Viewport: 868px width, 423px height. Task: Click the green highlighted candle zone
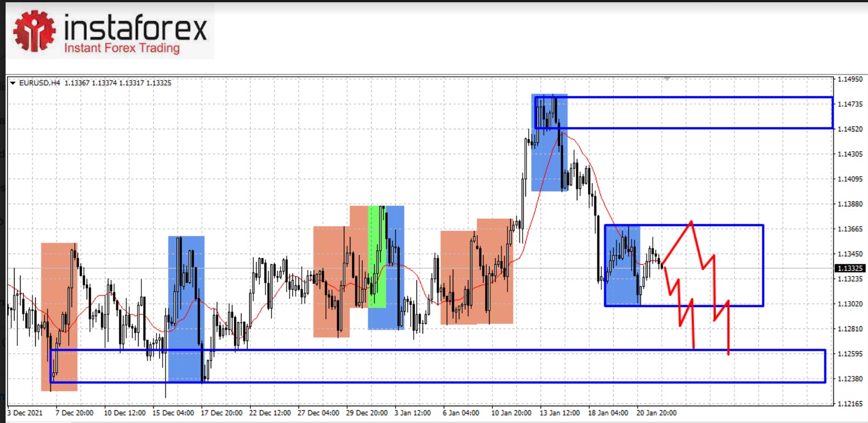[377, 257]
